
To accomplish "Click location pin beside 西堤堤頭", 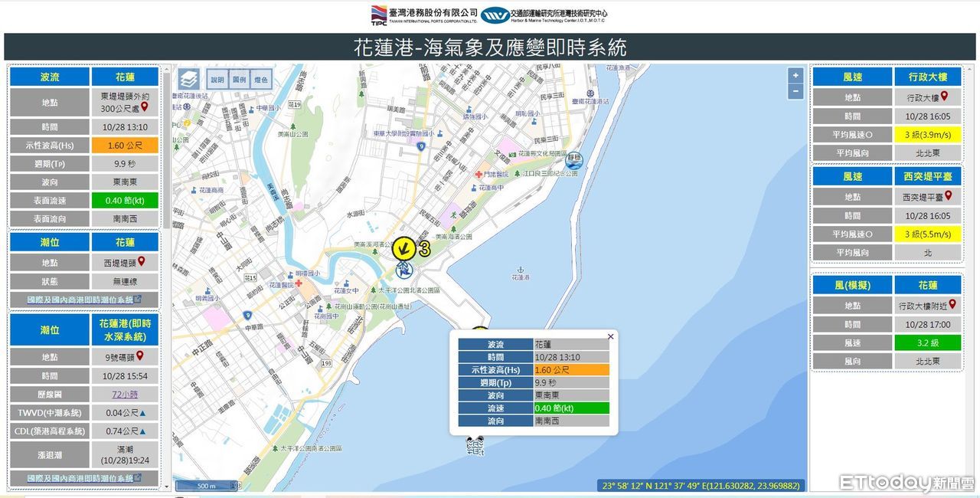I will (x=142, y=261).
